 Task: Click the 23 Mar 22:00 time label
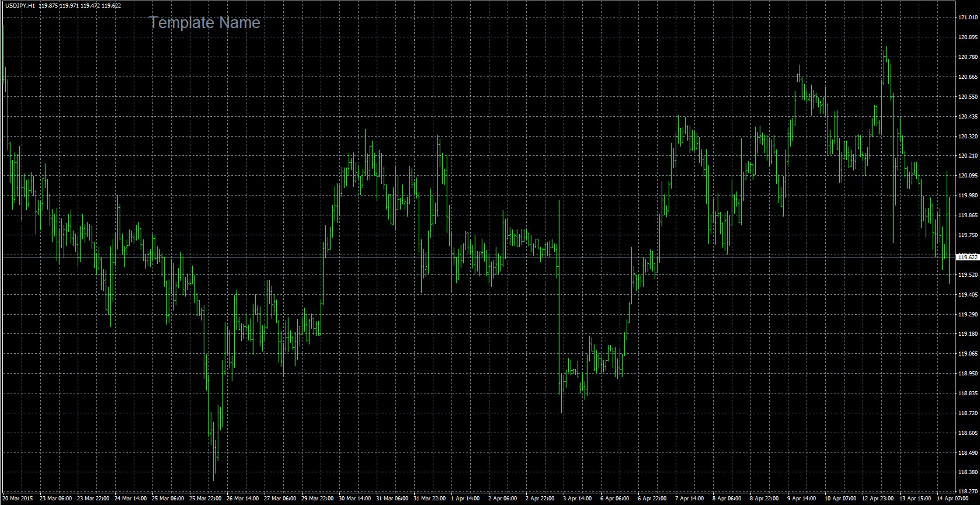tap(93, 499)
